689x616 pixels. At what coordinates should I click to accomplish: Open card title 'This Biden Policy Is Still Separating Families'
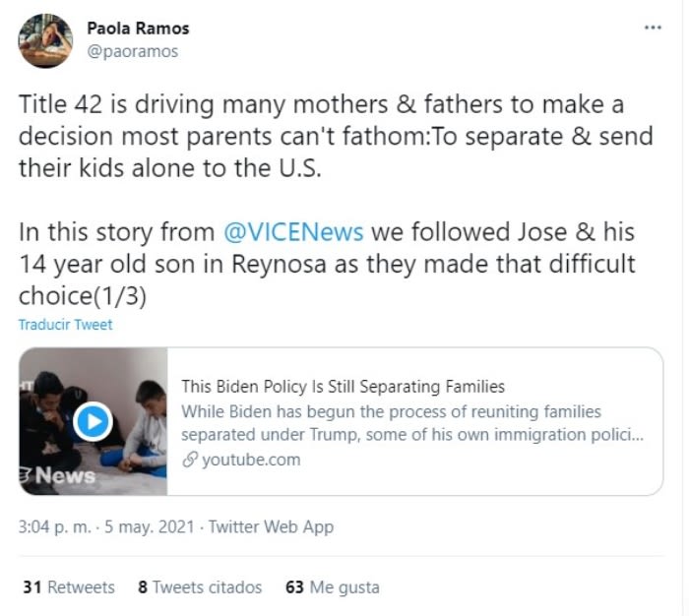[343, 386]
